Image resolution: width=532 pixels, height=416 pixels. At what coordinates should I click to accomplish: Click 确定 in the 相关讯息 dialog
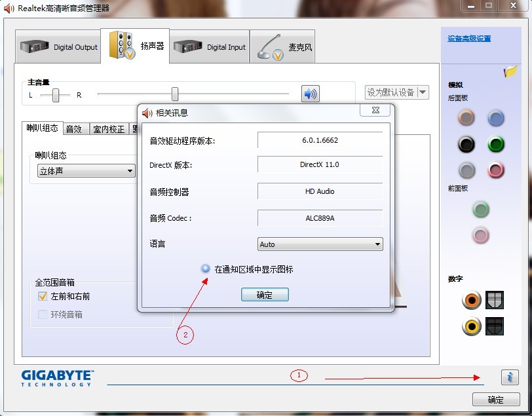tap(265, 295)
